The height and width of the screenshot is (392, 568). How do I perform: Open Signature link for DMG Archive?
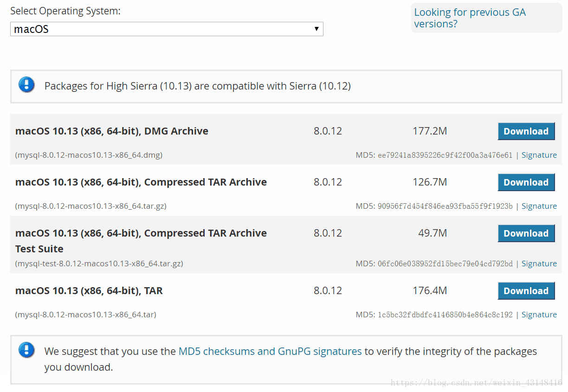[539, 155]
